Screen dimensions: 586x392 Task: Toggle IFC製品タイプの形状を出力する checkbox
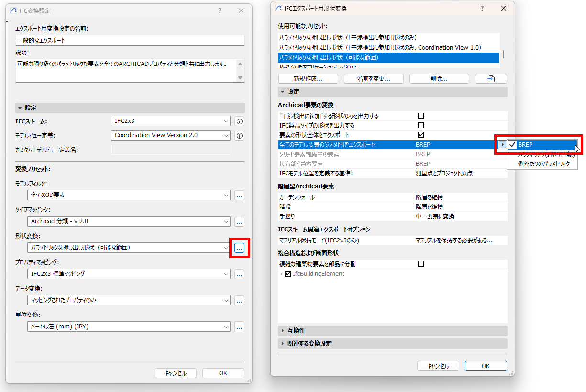coord(421,125)
